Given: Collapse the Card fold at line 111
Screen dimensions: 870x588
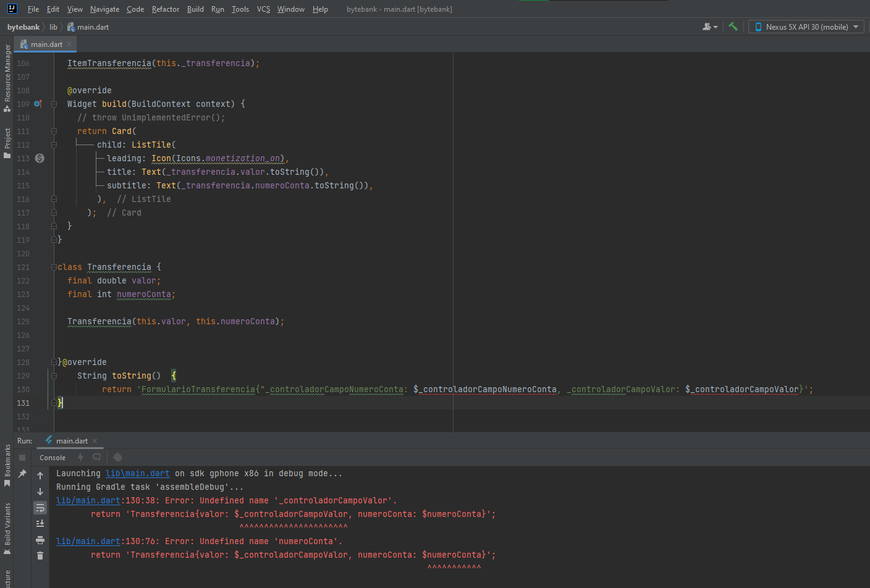Looking at the screenshot, I should (54, 131).
